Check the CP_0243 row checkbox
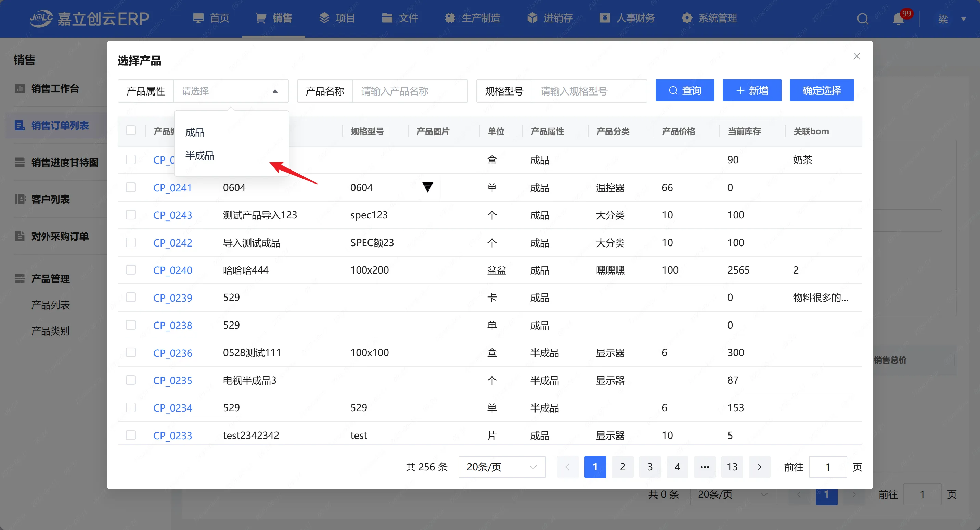Image resolution: width=980 pixels, height=530 pixels. coord(130,215)
